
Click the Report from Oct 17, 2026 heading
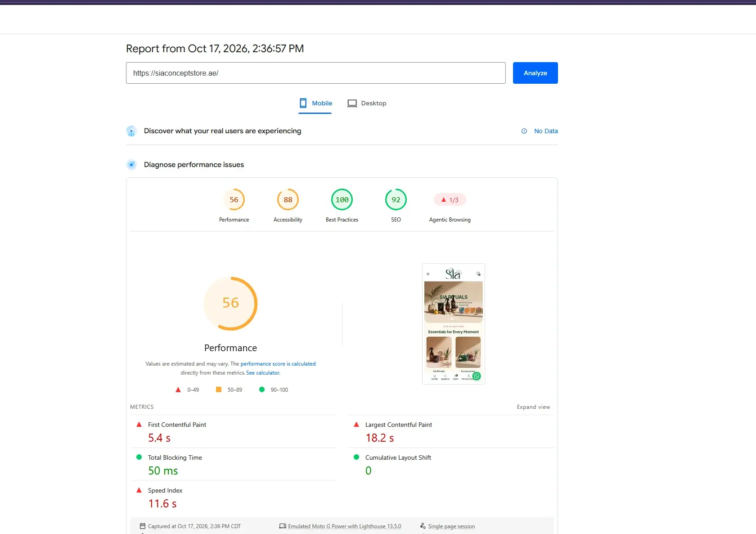click(215, 49)
